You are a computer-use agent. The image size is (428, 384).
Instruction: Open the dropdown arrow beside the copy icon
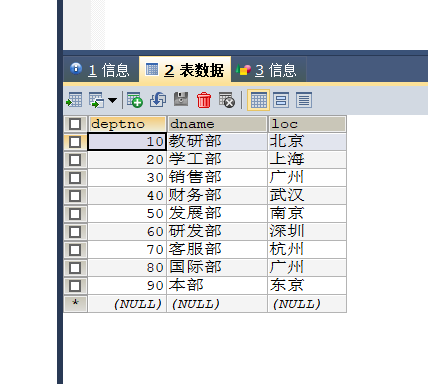[x=112, y=100]
